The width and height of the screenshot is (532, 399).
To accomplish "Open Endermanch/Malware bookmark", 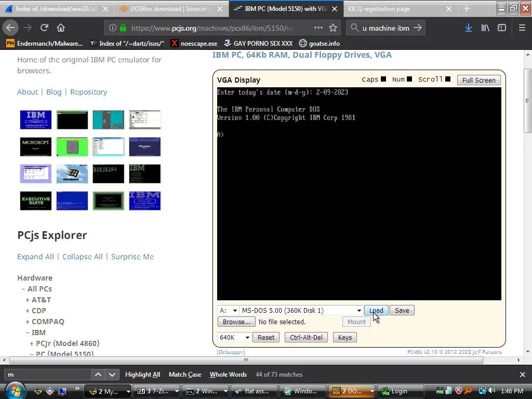I will [45, 44].
